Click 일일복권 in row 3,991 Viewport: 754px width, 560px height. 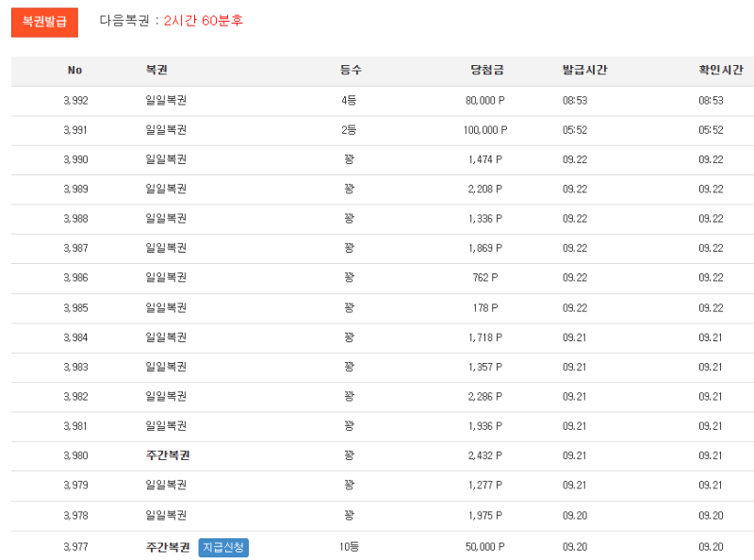pyautogui.click(x=166, y=129)
